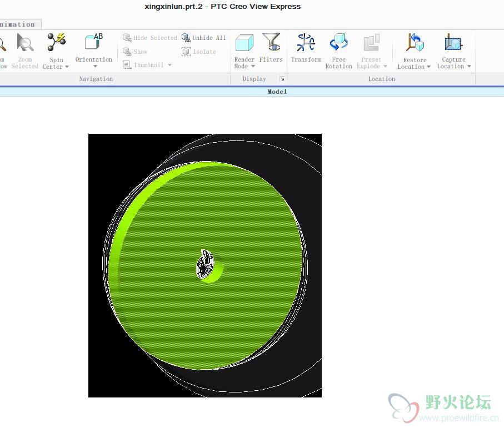Click the Preset Explode icon
Viewport: 504px width, 428px height.
[x=371, y=42]
